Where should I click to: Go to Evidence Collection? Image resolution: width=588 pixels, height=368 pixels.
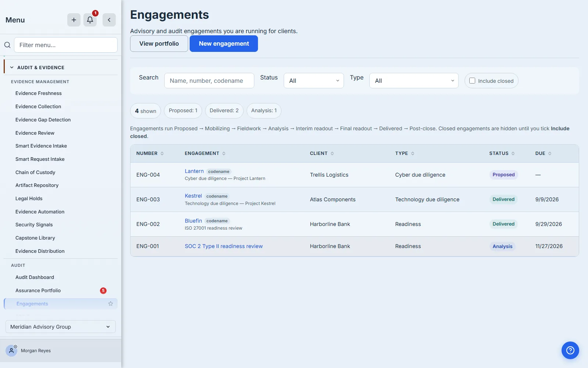pos(38,107)
